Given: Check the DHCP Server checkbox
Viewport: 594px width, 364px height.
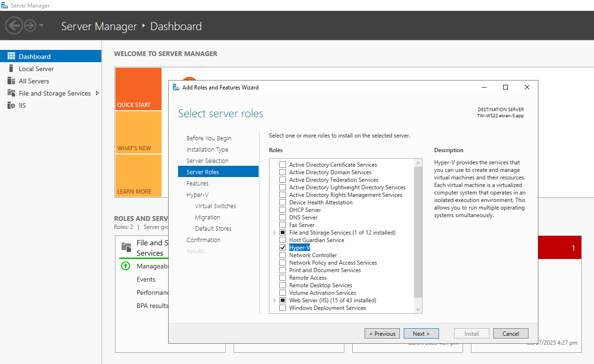Looking at the screenshot, I should click(283, 210).
